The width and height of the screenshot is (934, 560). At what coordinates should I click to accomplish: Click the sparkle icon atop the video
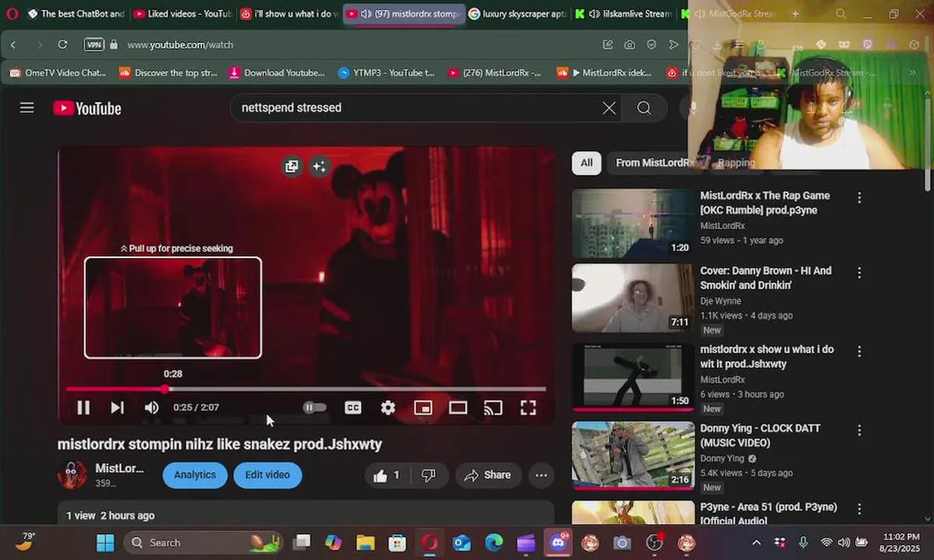[319, 166]
